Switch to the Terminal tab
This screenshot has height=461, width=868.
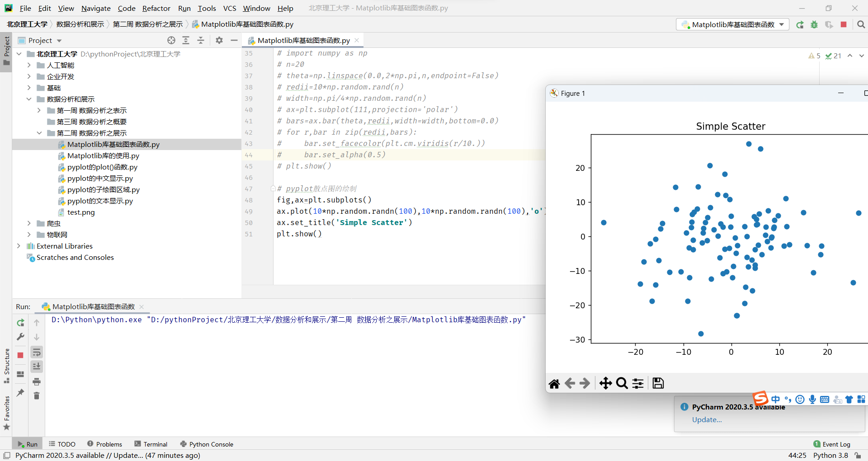point(151,444)
